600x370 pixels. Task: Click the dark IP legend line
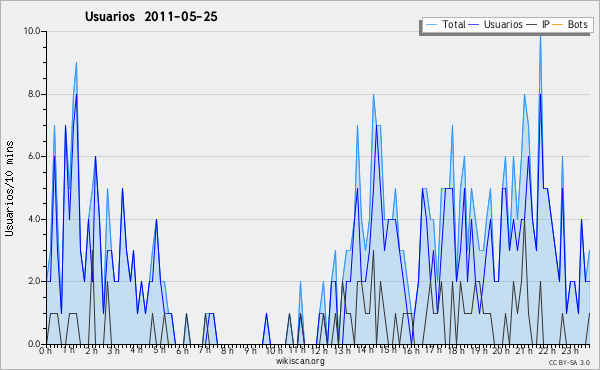(532, 25)
